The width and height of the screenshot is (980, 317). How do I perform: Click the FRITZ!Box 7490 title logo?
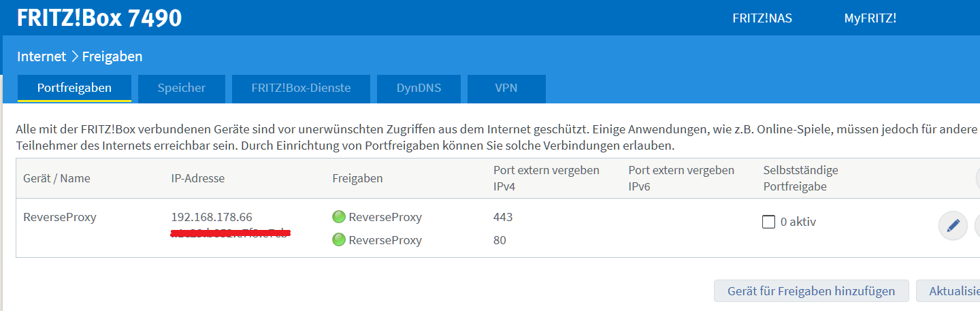[x=99, y=18]
